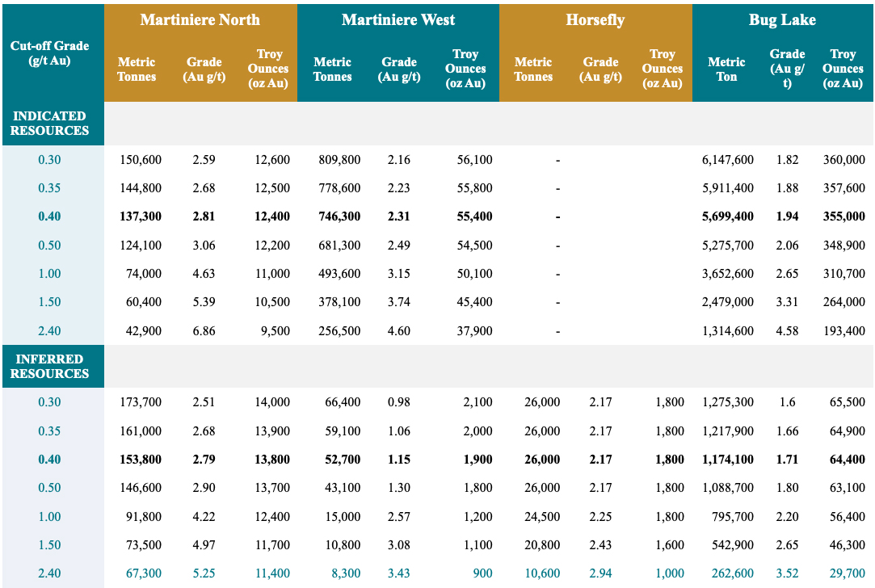
Task: Select the bold 153,800 tonnes value
Action: tap(141, 459)
